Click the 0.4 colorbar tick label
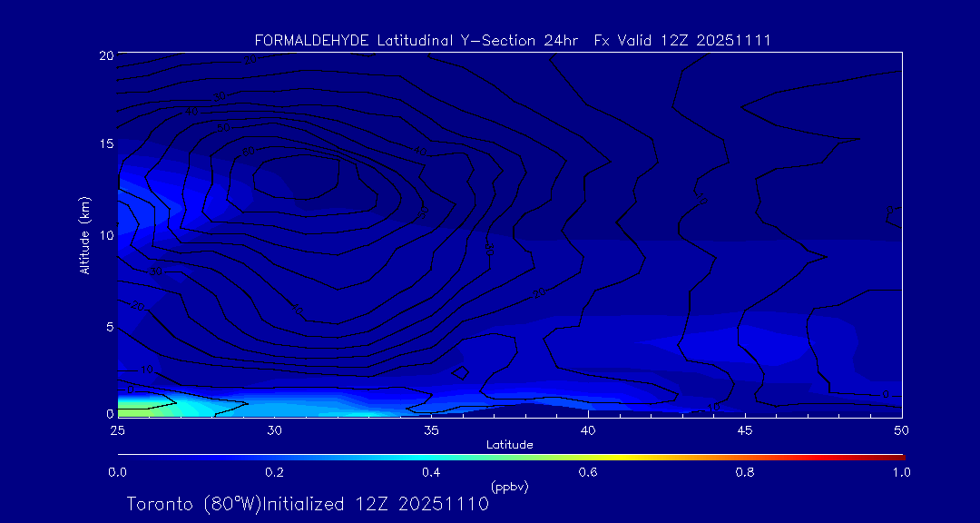 click(431, 472)
